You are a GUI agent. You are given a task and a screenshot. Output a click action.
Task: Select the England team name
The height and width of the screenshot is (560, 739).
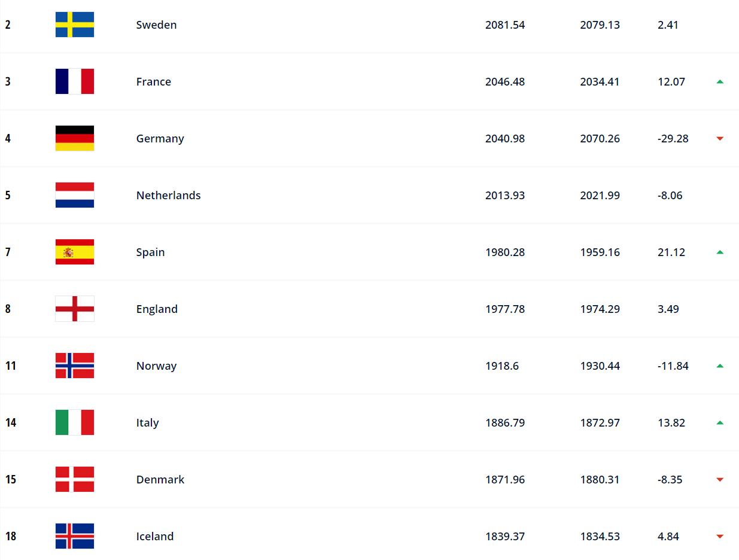pos(157,309)
